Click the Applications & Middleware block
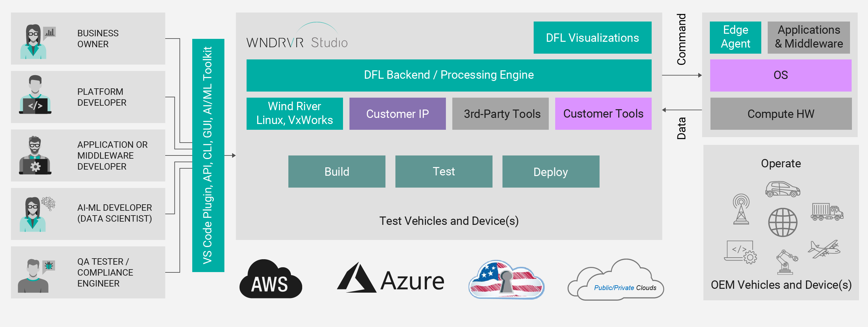868x327 pixels. click(x=809, y=37)
